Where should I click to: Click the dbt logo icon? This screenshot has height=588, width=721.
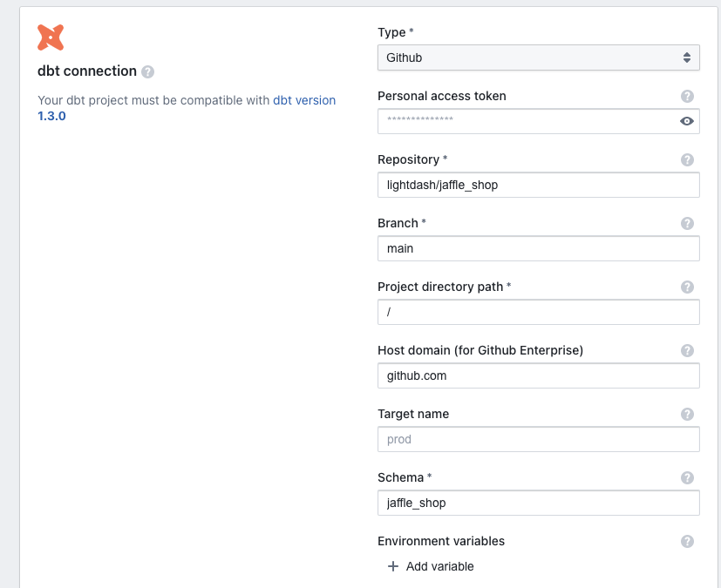click(x=50, y=37)
